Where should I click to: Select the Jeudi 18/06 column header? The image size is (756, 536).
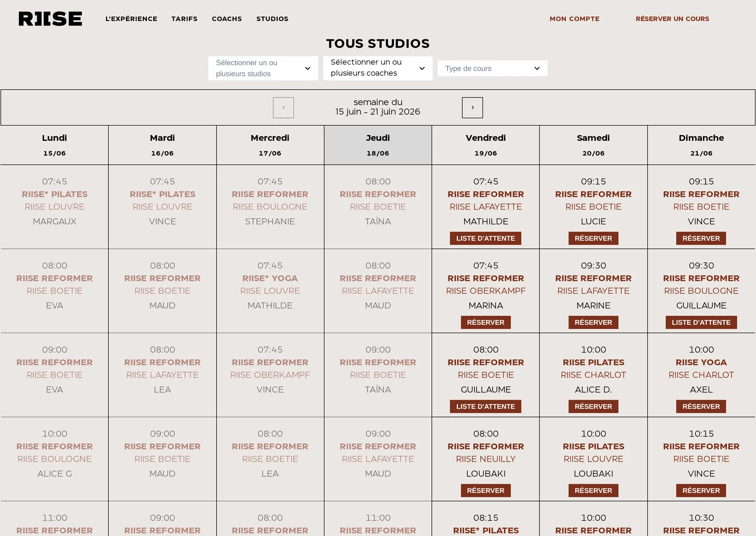(378, 145)
